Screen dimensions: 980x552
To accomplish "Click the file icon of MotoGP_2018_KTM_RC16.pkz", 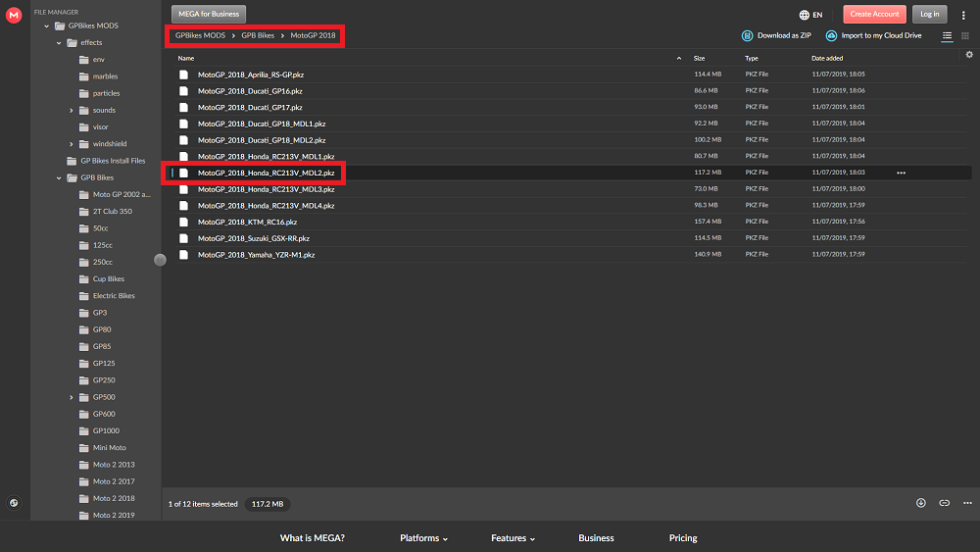I will tap(184, 222).
